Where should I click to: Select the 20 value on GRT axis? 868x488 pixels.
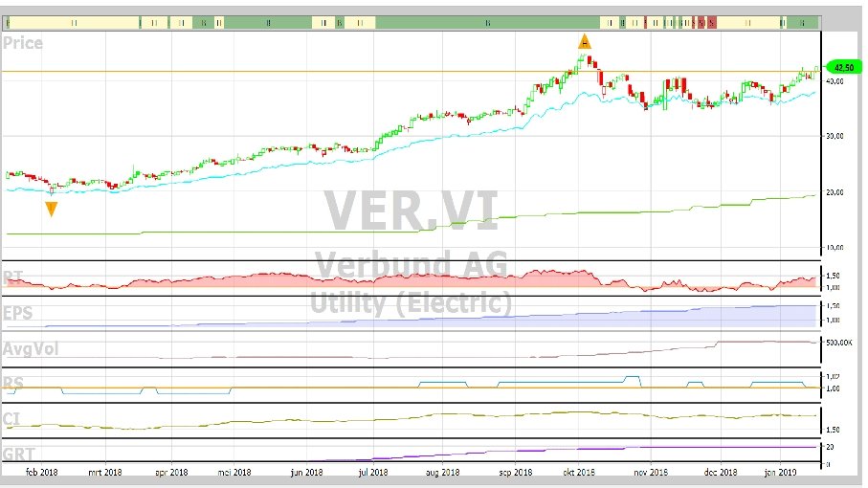pos(830,447)
